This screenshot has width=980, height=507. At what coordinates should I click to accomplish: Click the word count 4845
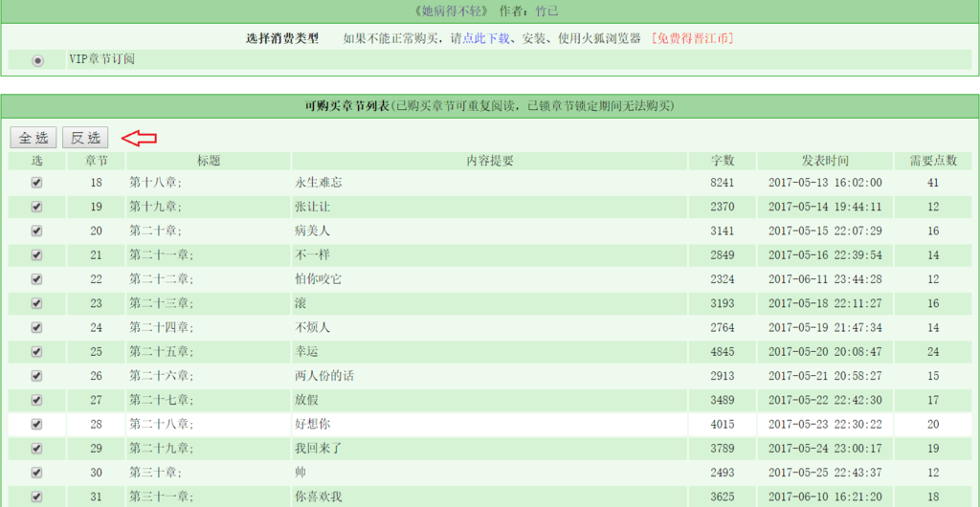pos(723,351)
